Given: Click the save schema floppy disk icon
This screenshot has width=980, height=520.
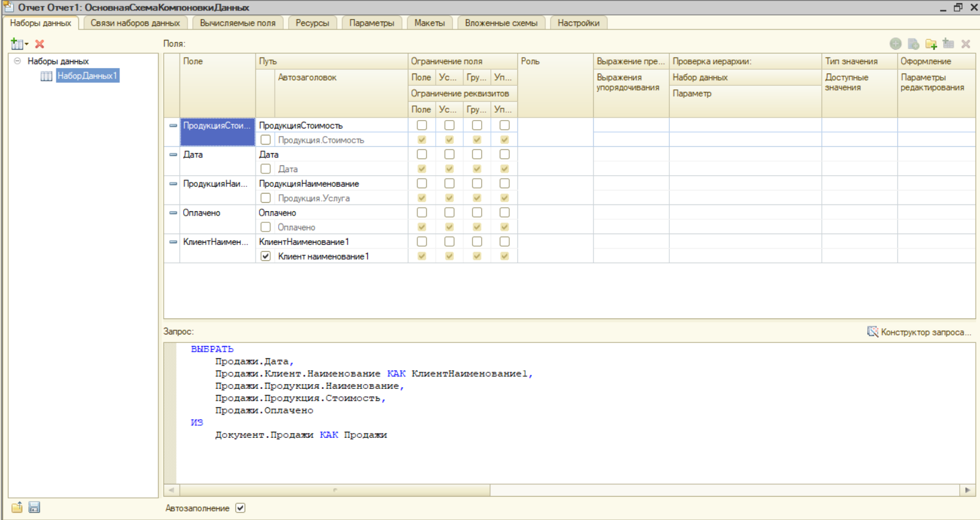Looking at the screenshot, I should pos(34,507).
